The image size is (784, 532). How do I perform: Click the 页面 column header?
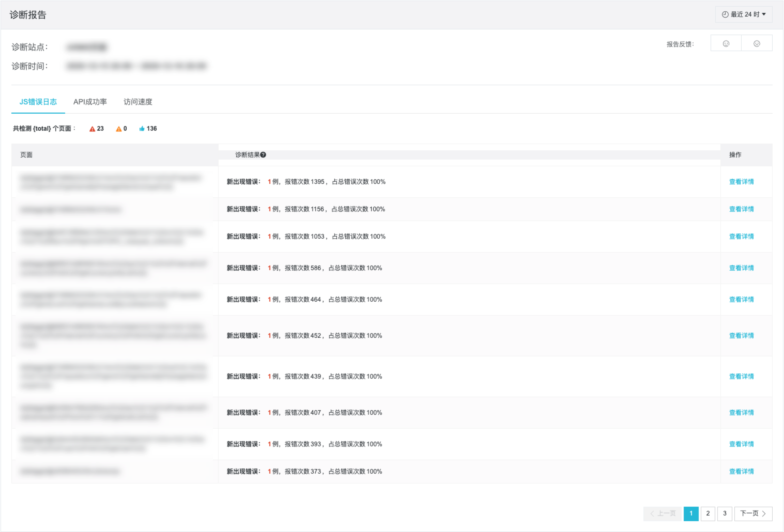[26, 155]
